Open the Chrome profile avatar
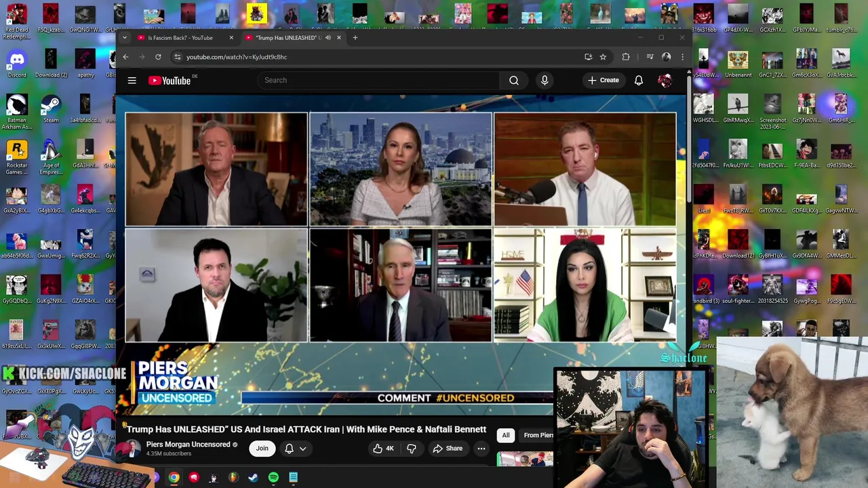 pyautogui.click(x=666, y=57)
